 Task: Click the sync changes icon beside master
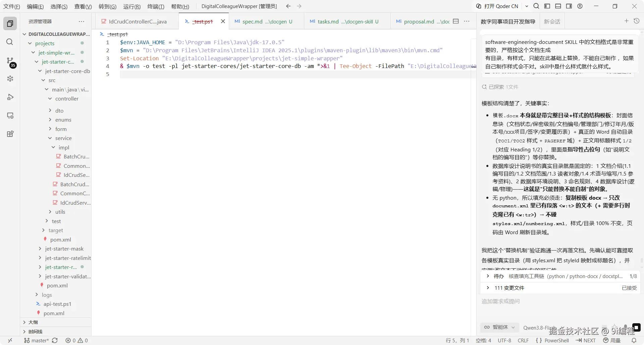coord(55,340)
